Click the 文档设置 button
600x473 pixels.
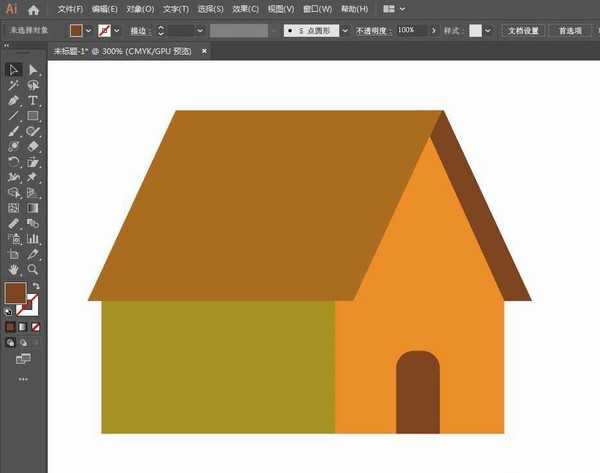tap(523, 31)
